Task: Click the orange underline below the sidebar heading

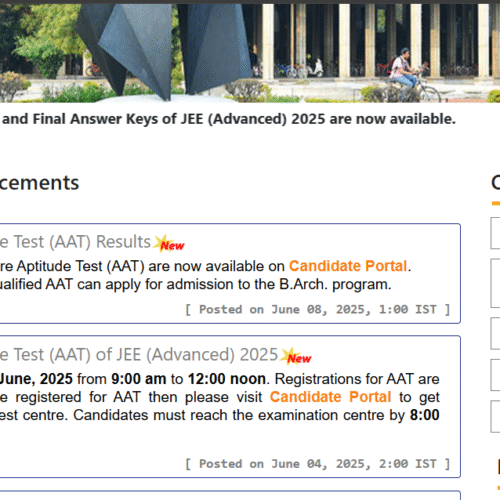Action: coord(496,203)
